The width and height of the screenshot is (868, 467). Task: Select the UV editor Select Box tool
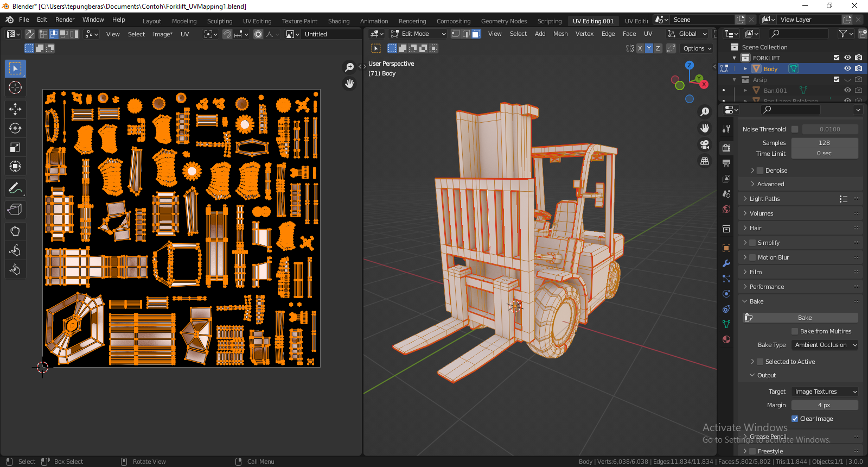[15, 68]
